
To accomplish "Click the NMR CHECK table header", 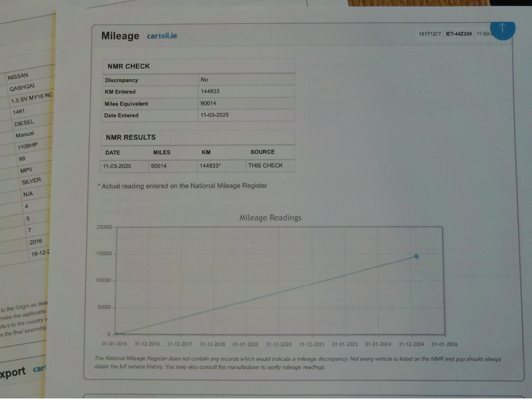I will pos(129,66).
